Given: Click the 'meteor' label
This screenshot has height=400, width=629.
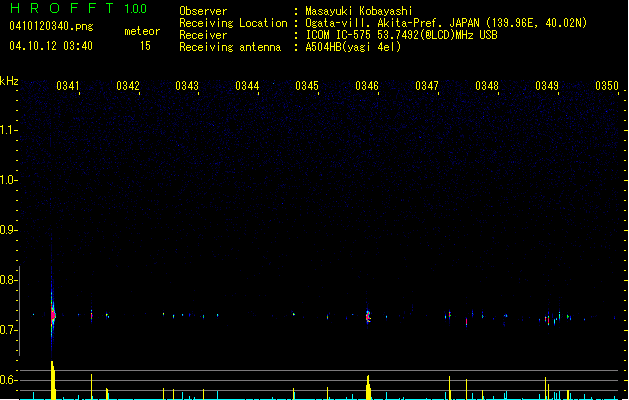Looking at the screenshot, I should (142, 31).
